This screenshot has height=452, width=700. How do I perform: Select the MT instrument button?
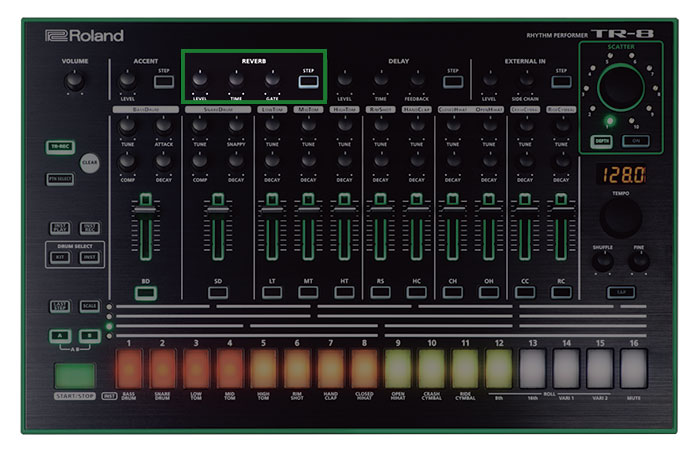click(x=308, y=293)
